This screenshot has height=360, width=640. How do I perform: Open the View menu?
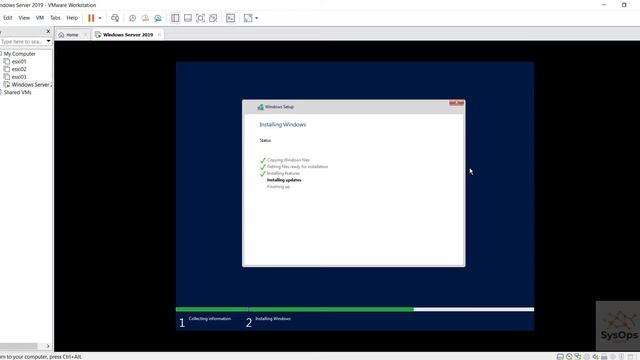pyautogui.click(x=24, y=18)
